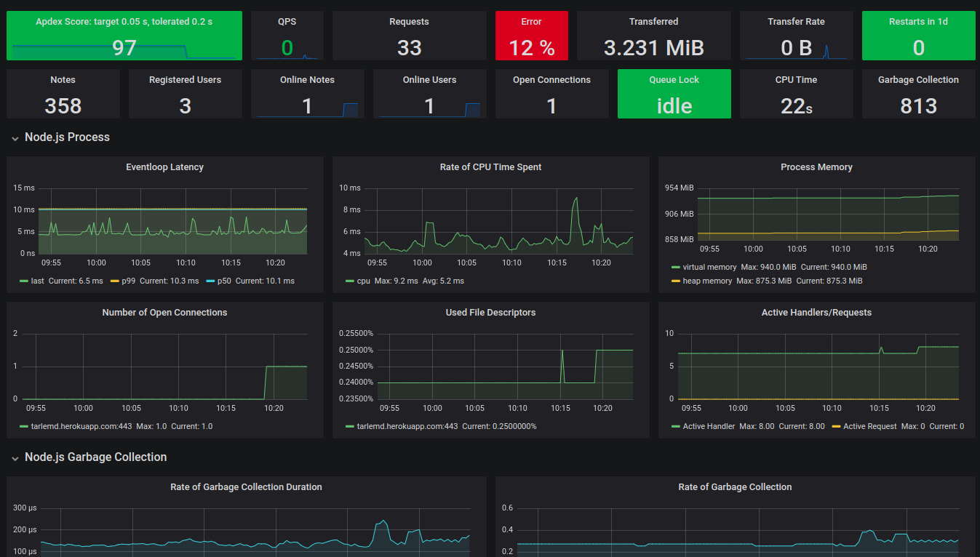The image size is (980, 557).
Task: Click the CPU Time value '22s'
Action: [x=797, y=106]
